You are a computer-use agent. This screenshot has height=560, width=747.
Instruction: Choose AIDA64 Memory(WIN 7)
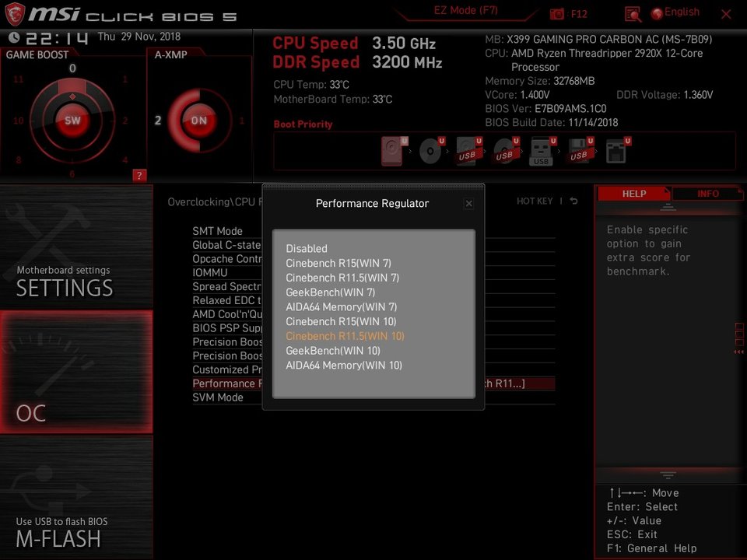point(341,307)
